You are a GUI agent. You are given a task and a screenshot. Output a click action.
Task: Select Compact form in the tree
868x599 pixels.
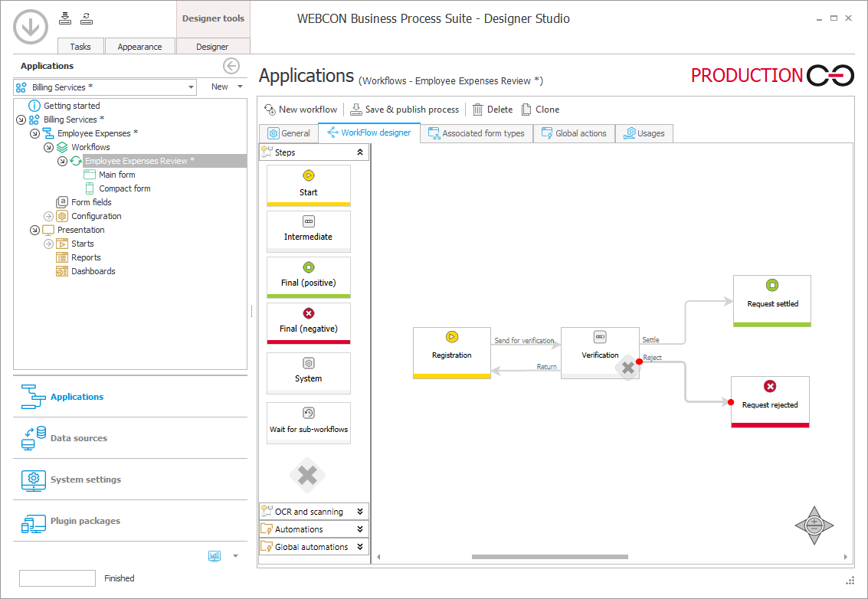tap(125, 188)
